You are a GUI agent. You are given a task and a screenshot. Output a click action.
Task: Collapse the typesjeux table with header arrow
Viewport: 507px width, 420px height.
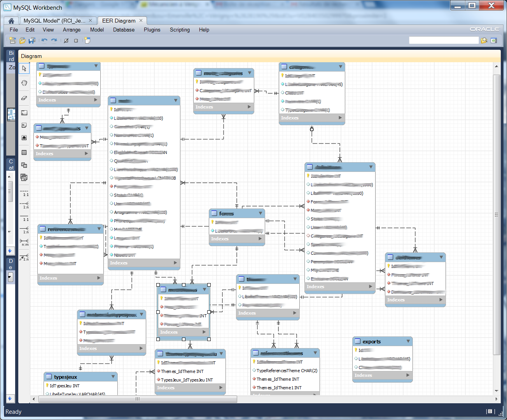[x=113, y=376]
